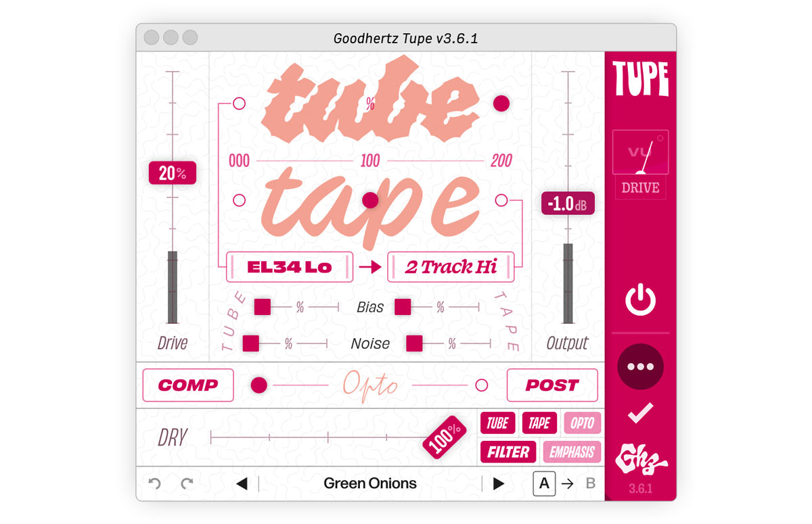Screen dimensions: 812x524
Task: Click the 'Drive' label under left slider
Action: point(173,343)
